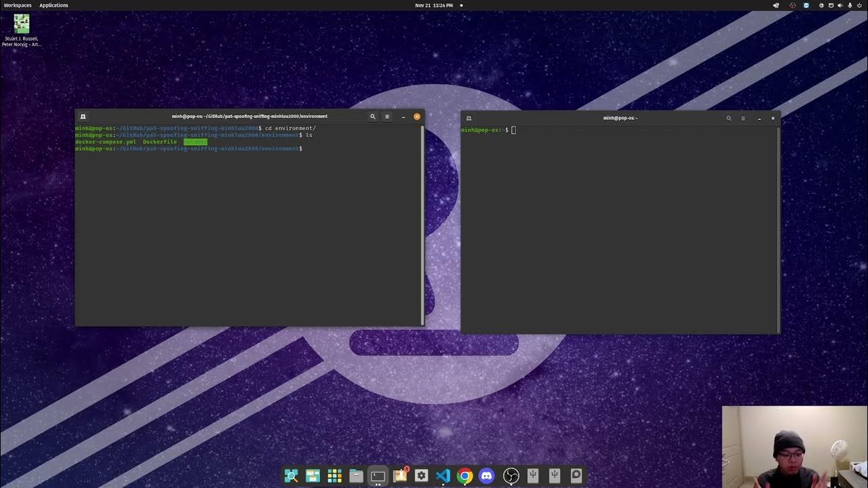
Task: Open the Terminal icon in dock
Action: point(378,476)
